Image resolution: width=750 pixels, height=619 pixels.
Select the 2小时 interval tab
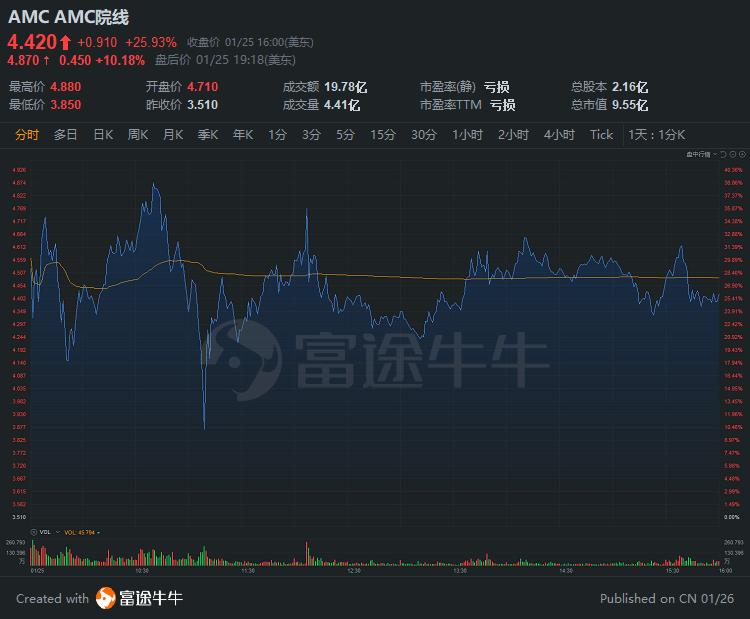click(513, 135)
